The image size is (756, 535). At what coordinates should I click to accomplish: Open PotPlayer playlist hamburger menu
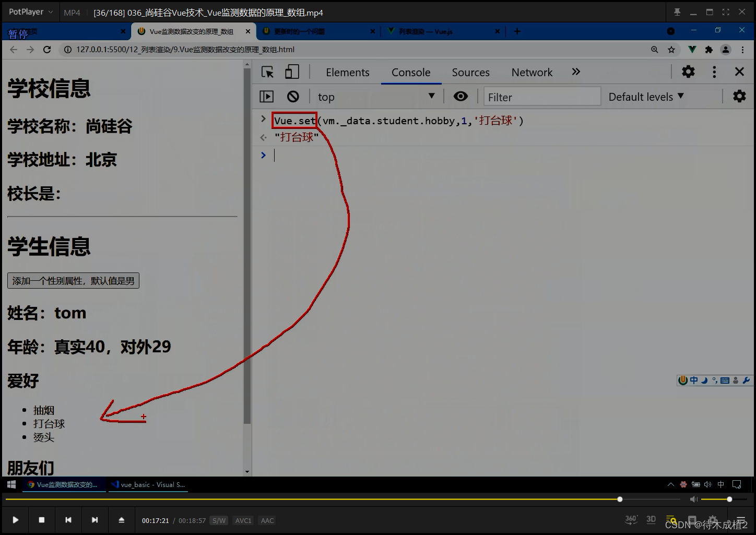[x=741, y=520]
